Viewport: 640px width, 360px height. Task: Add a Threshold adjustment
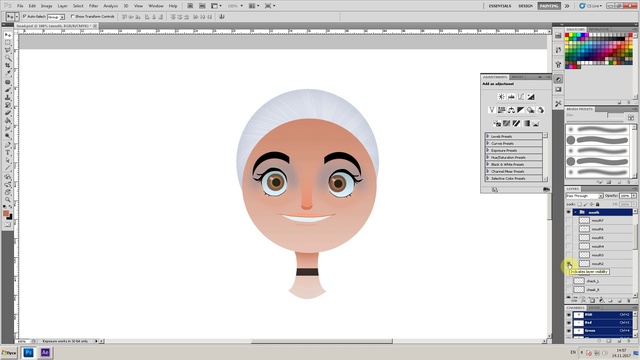516,123
